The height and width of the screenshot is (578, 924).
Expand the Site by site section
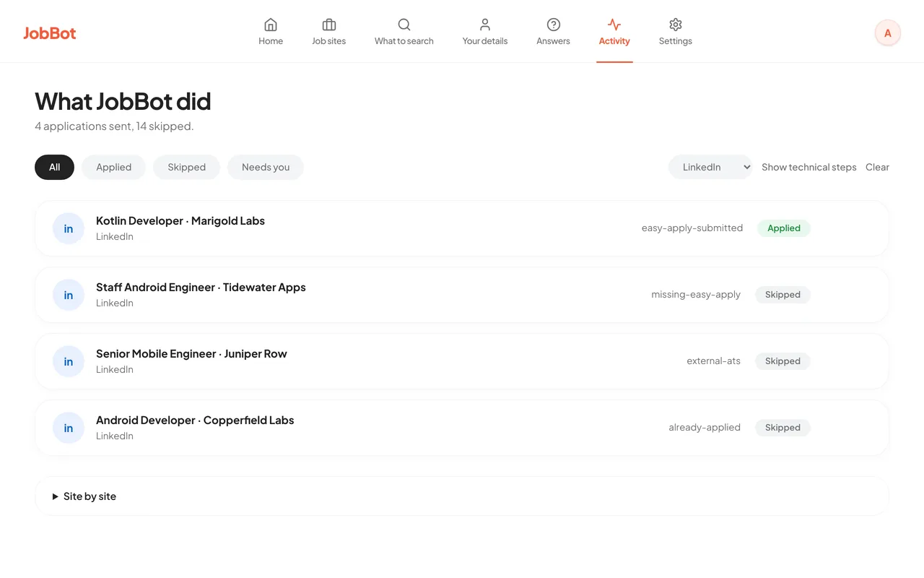coord(462,496)
